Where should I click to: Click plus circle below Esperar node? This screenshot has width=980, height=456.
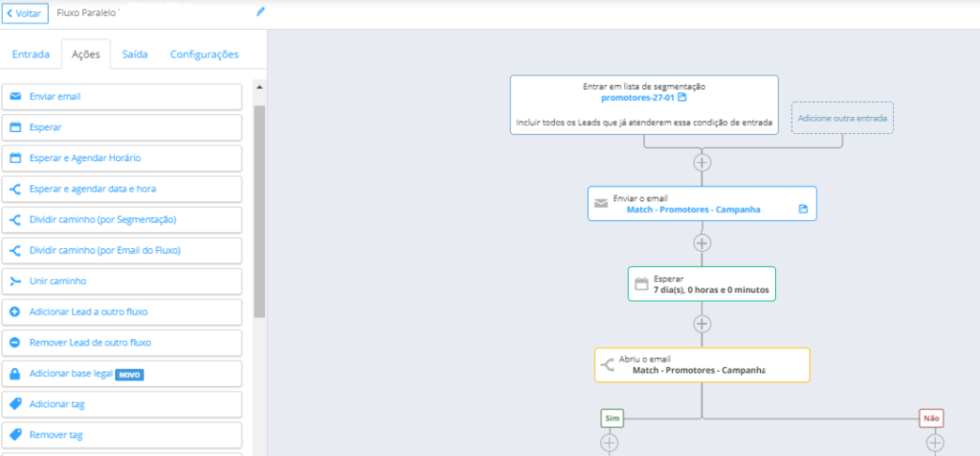(702, 324)
